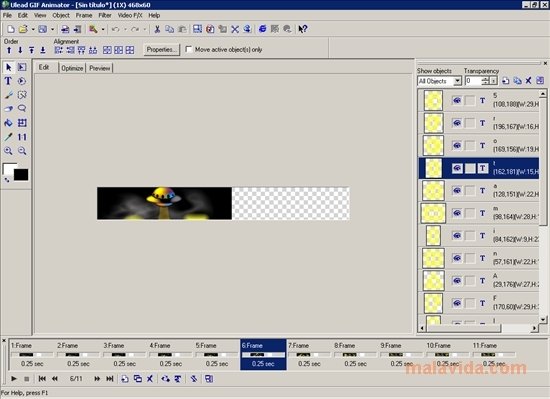Enable Move active object(s) only checkbox

tap(188, 49)
